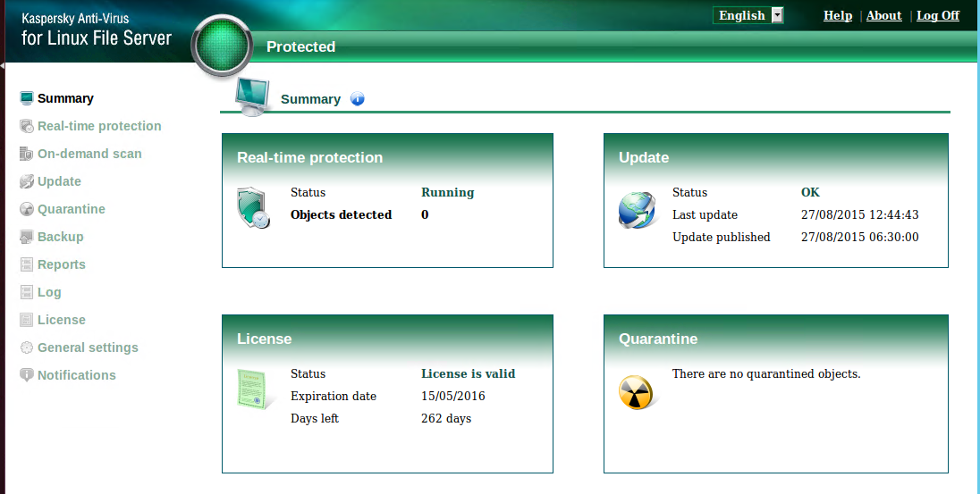Screen dimensions: 980x494
Task: Click the Backup sidebar icon
Action: click(x=27, y=237)
